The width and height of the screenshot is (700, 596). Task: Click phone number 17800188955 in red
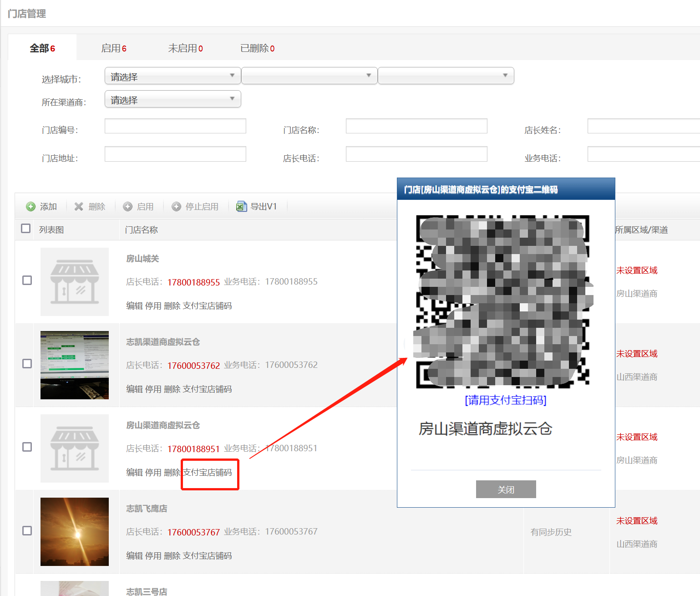pyautogui.click(x=193, y=282)
